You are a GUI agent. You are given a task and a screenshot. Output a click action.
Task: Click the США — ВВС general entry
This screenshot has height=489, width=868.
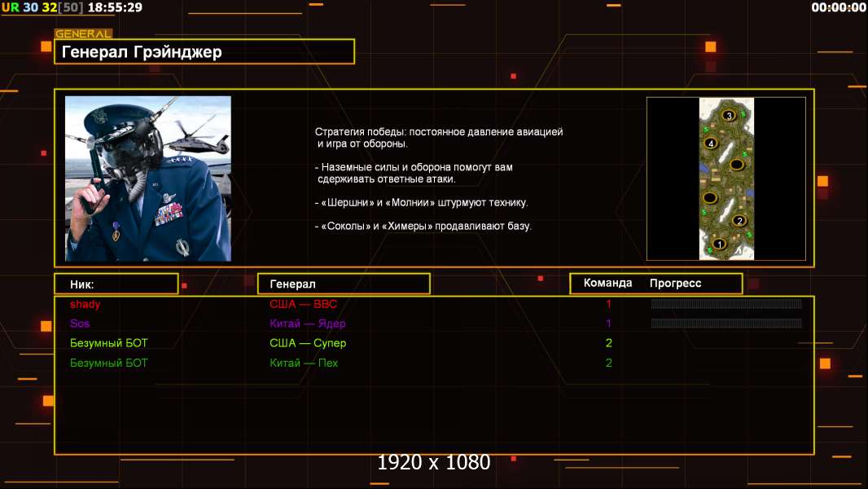pos(303,304)
